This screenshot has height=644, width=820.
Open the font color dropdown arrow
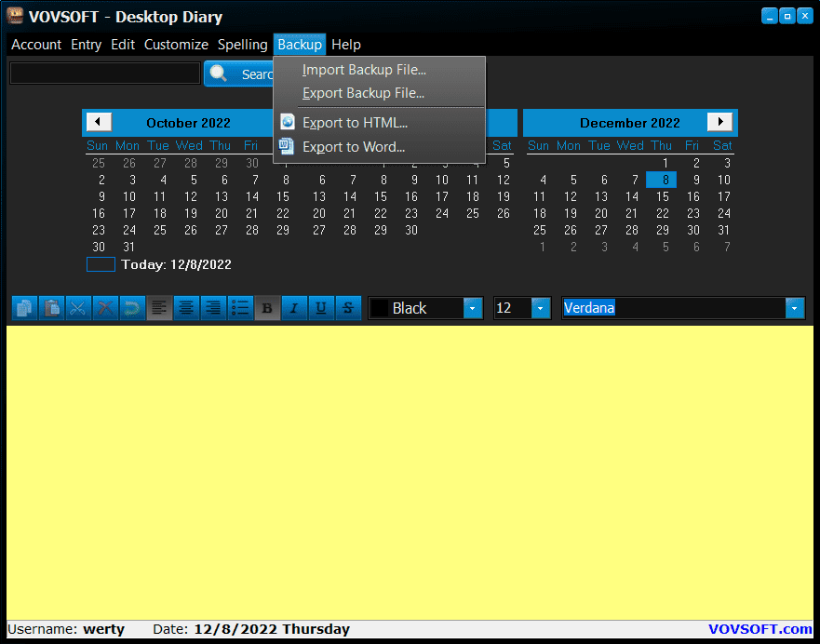pyautogui.click(x=473, y=308)
